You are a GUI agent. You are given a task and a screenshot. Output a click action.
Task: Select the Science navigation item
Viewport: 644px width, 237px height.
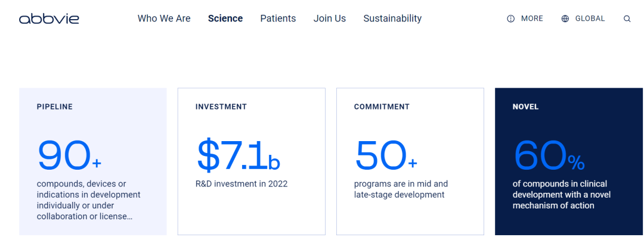coord(225,18)
